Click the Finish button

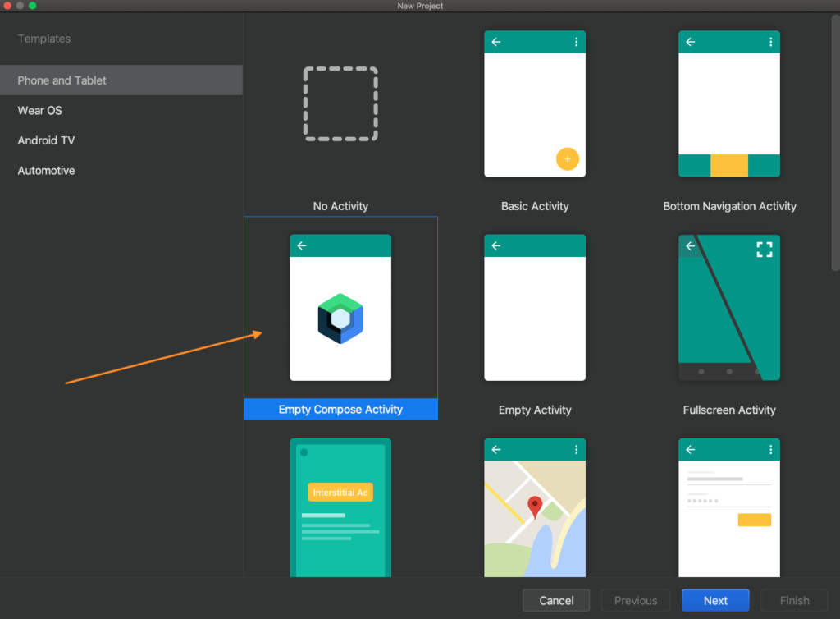click(x=794, y=600)
